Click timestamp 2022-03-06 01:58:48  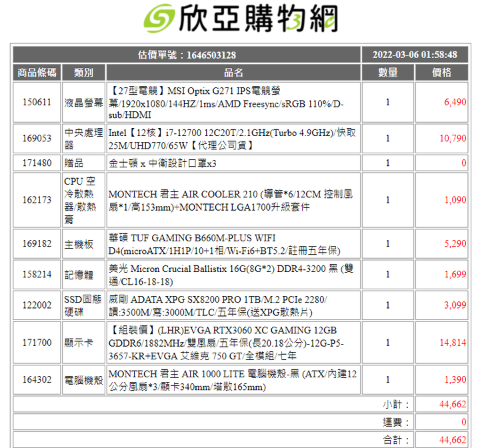pyautogui.click(x=415, y=55)
